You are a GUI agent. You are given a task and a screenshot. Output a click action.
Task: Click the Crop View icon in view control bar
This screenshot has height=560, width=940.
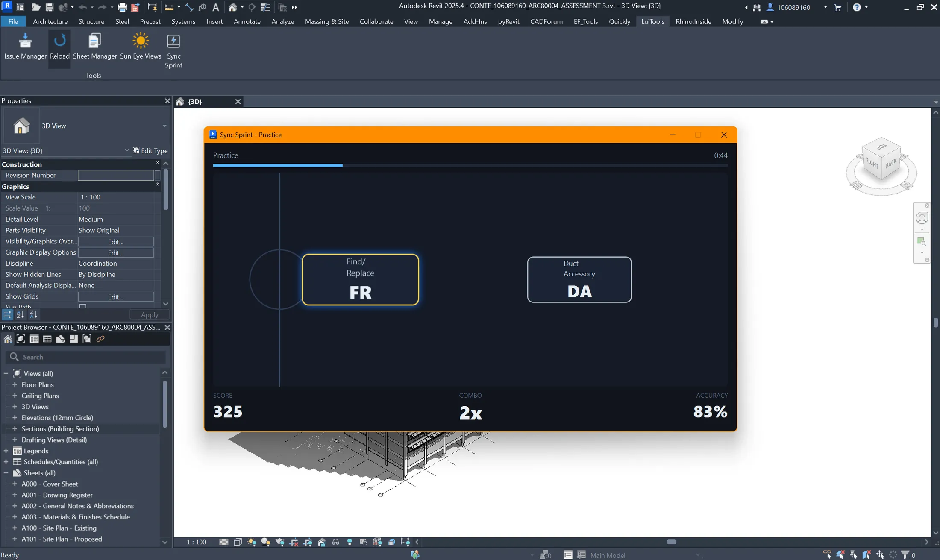294,542
